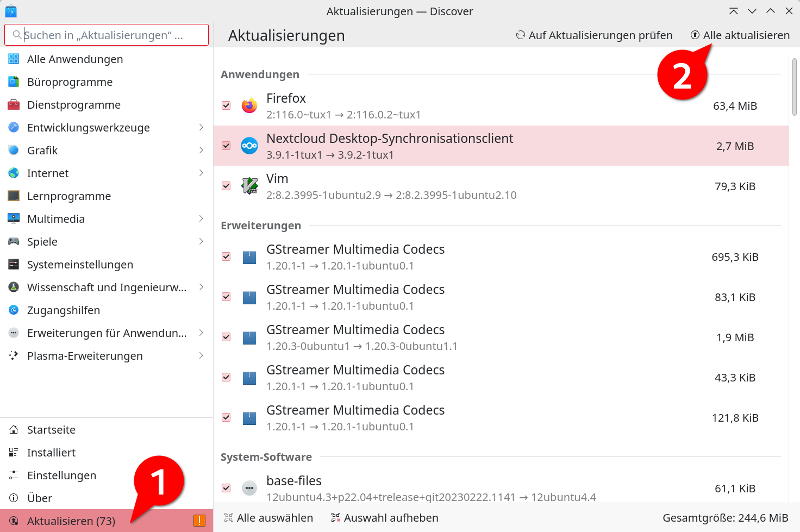This screenshot has width=800, height=532.
Task: Open the Firefox update entry icon
Action: [x=249, y=105]
